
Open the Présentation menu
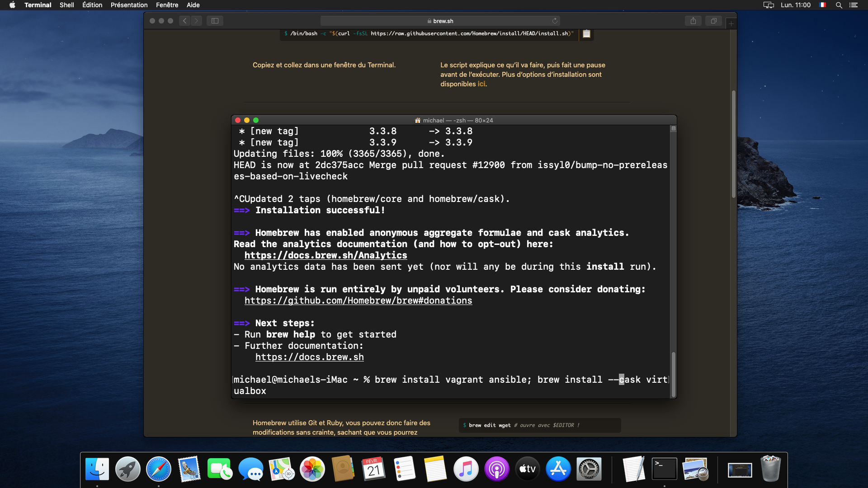129,5
